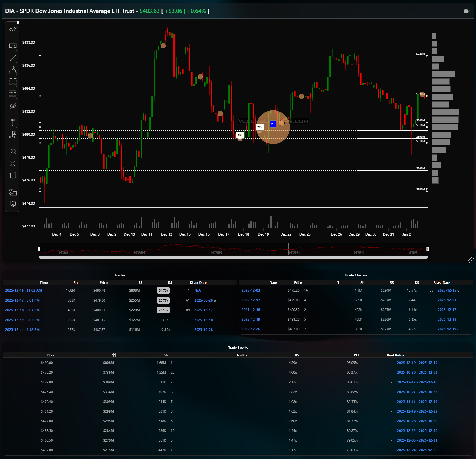Select the dashed box measure tool
The height and width of the screenshot is (459, 476).
[13, 82]
